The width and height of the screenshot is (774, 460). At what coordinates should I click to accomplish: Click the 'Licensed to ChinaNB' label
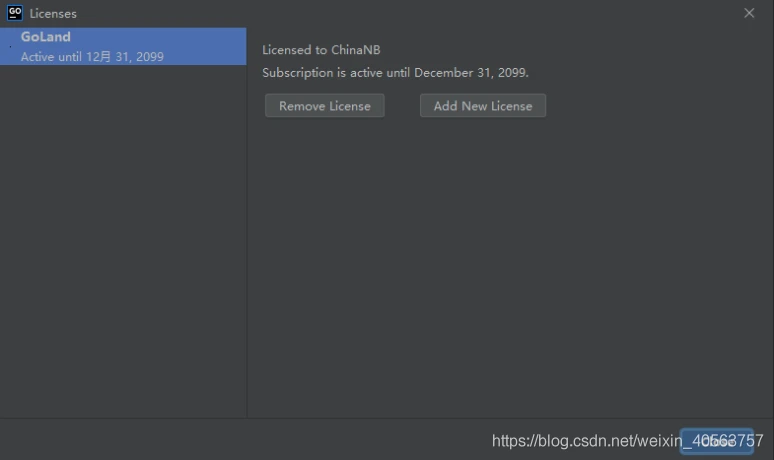click(x=321, y=50)
